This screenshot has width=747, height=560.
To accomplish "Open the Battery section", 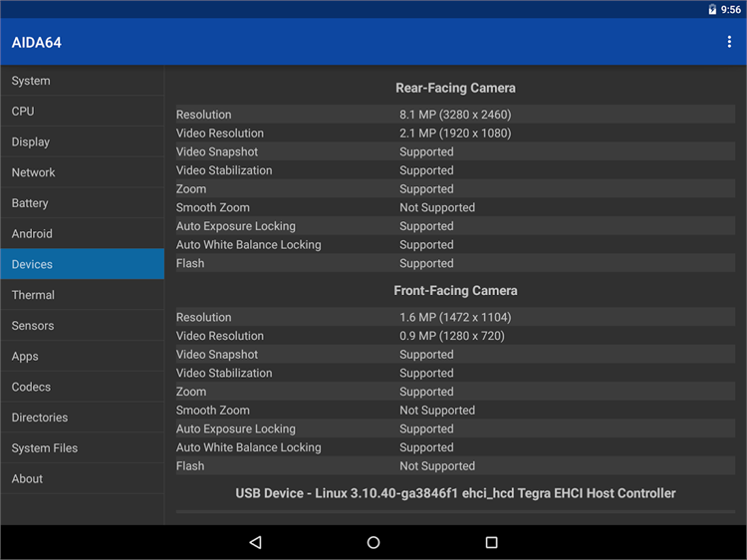I will 83,203.
